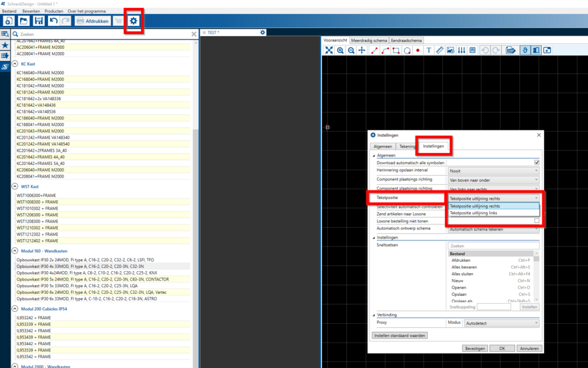Export drawing with the DXF icon
This screenshot has width=588, height=368.
click(x=510, y=50)
